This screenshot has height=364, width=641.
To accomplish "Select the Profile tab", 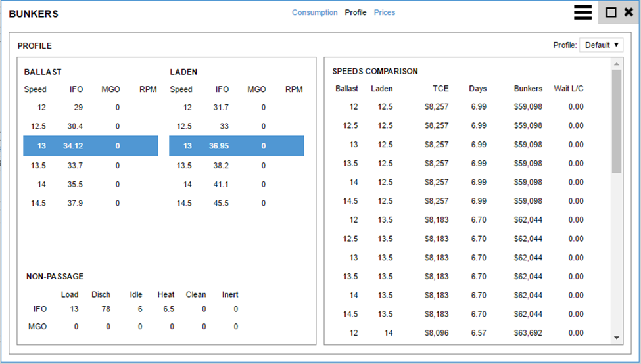I will point(356,12).
